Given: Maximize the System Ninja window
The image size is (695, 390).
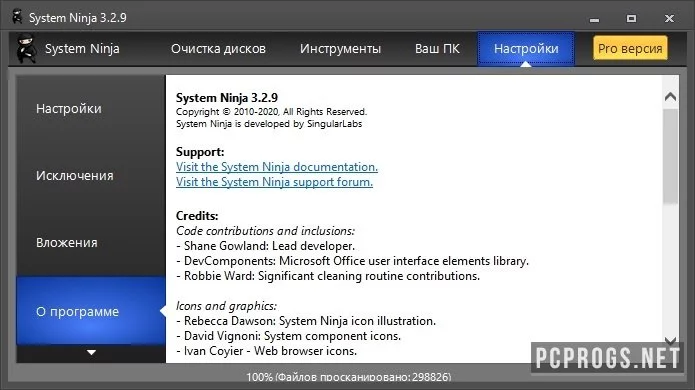Looking at the screenshot, I should click(x=632, y=18).
